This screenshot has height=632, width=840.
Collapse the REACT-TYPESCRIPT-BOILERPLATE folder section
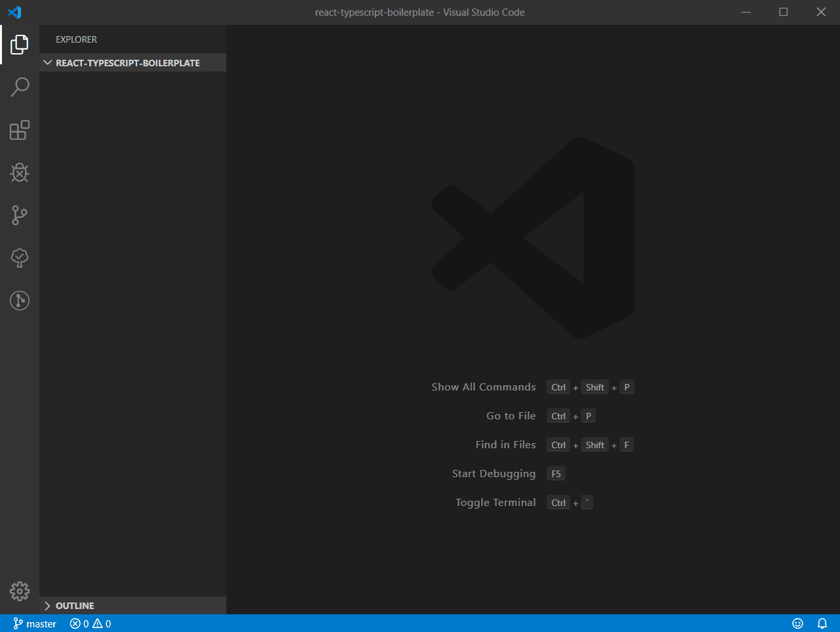pyautogui.click(x=133, y=63)
